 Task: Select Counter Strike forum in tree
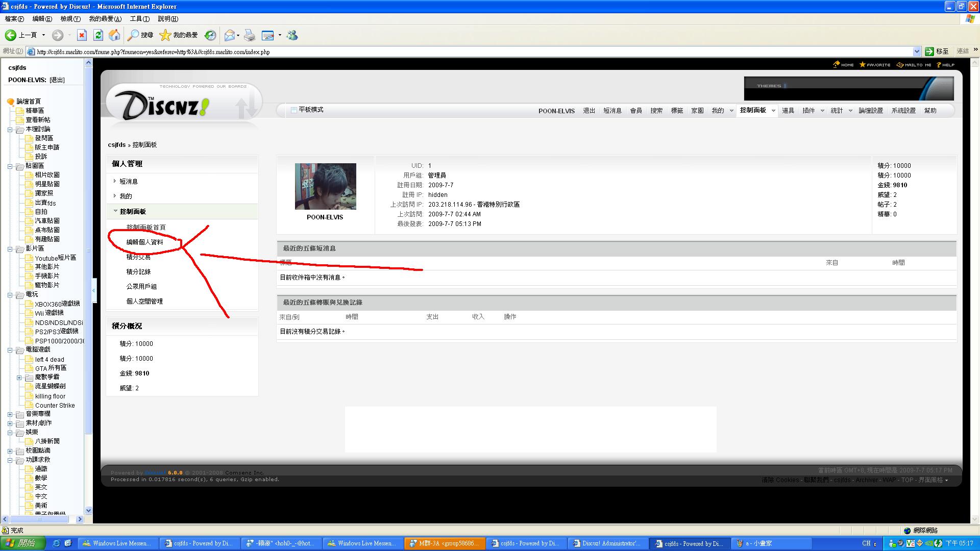[55, 406]
